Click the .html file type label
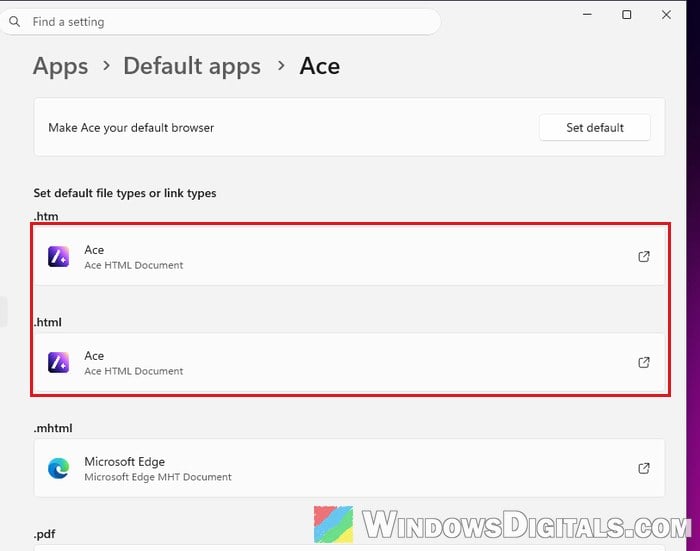This screenshot has height=551, width=700. click(48, 322)
